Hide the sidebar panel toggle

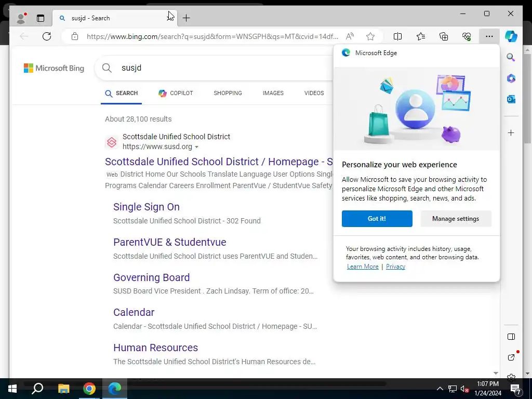tap(511, 337)
